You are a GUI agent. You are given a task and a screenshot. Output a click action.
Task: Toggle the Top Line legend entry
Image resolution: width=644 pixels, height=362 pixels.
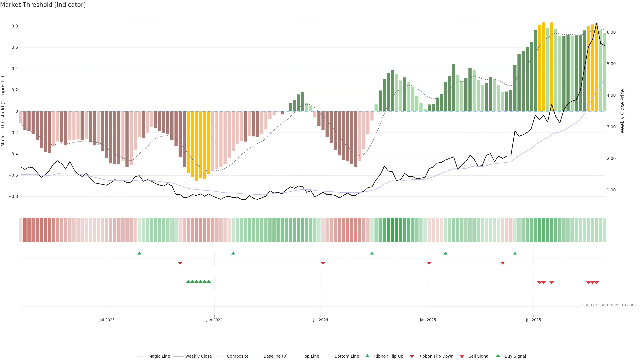(311, 356)
